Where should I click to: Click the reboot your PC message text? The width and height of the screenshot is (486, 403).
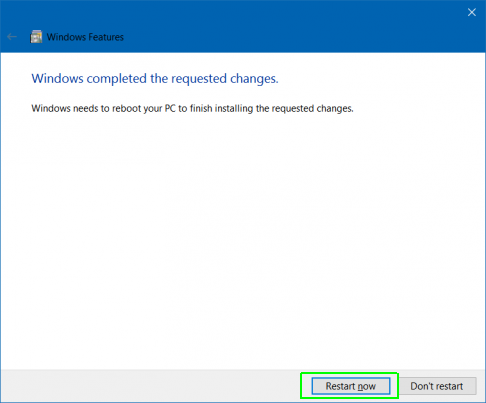192,108
